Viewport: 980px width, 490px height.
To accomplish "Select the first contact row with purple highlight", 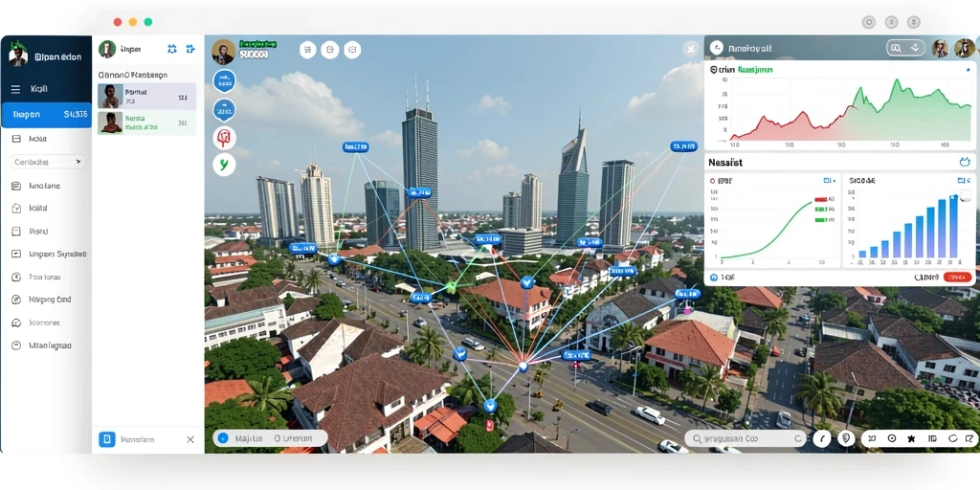I will coord(146,97).
